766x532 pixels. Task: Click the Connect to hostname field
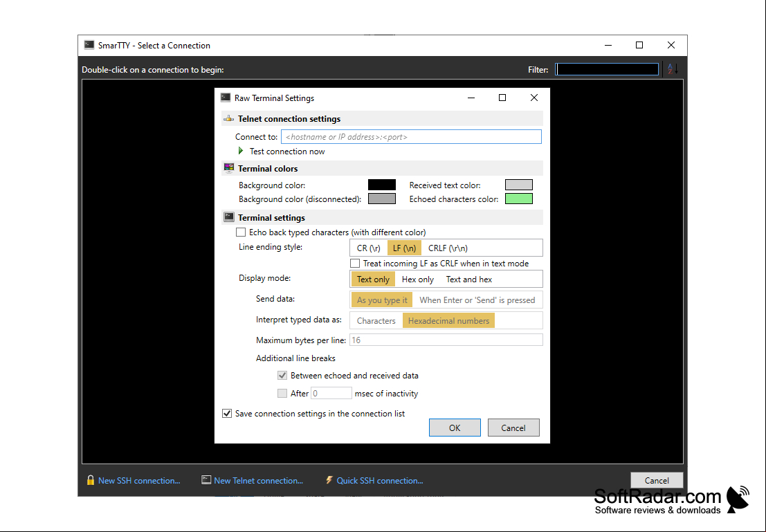coord(411,137)
